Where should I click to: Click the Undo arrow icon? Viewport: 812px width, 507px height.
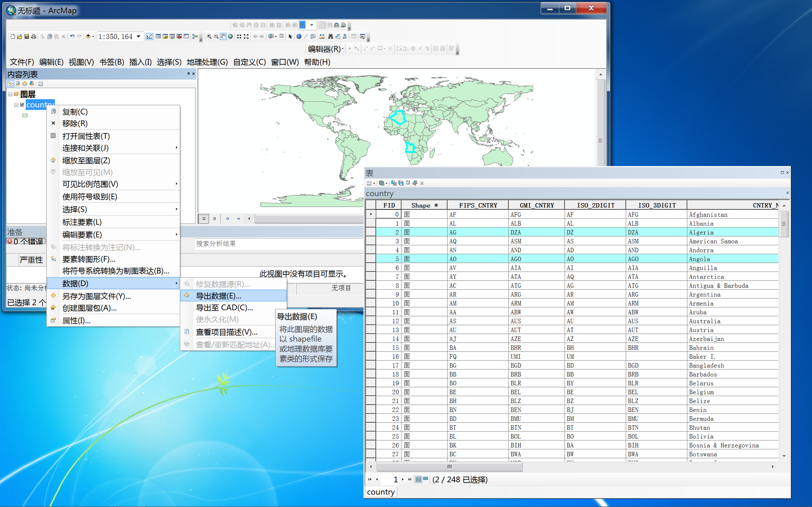point(72,37)
